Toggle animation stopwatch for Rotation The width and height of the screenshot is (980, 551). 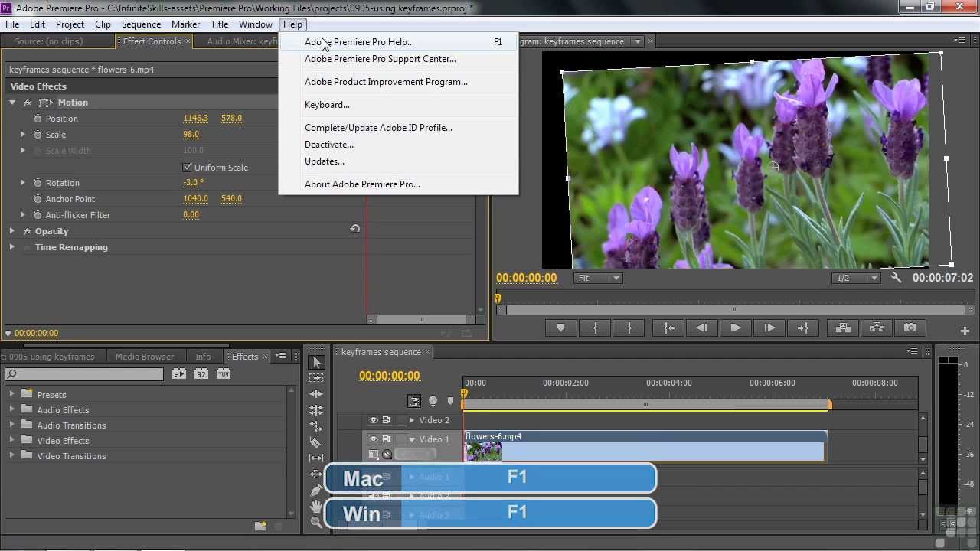click(38, 183)
